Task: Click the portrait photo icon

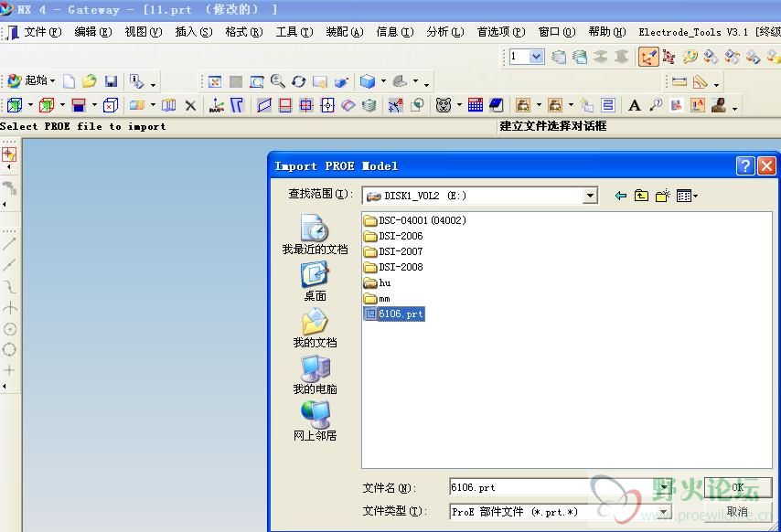Action: pyautogui.click(x=719, y=105)
